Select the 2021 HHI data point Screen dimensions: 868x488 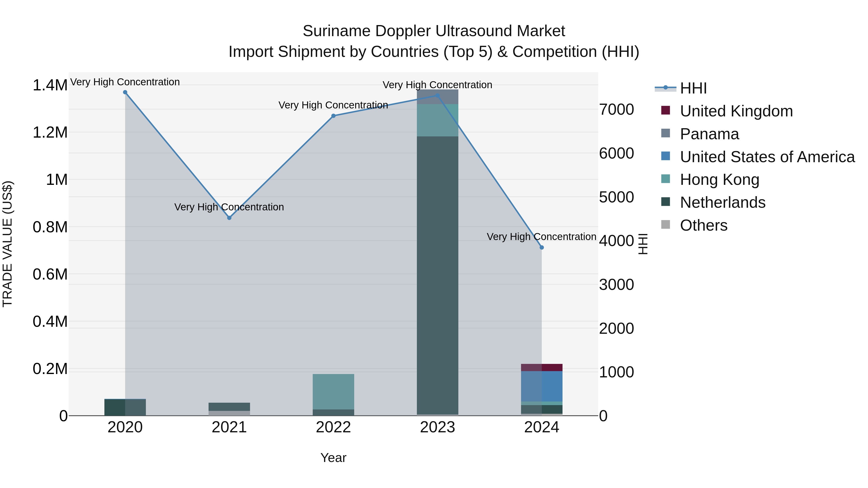coord(229,218)
